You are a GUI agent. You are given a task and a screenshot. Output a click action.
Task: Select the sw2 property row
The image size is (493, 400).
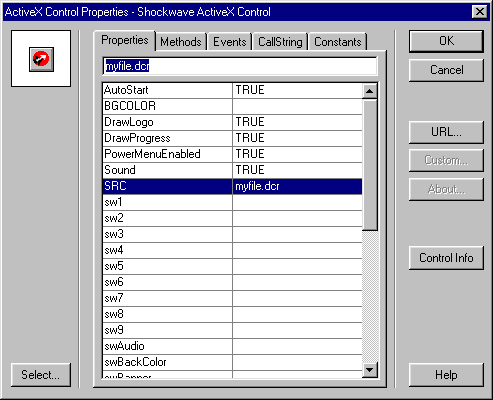click(x=232, y=218)
